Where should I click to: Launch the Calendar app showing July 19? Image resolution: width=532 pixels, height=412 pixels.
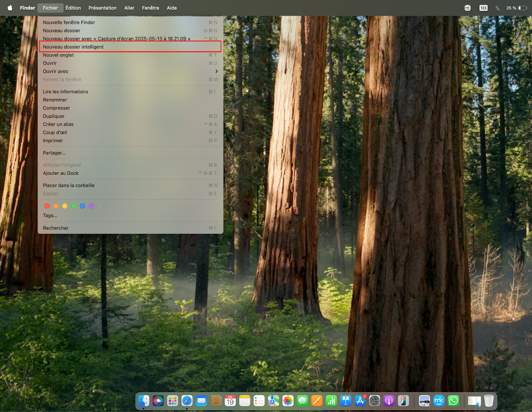point(230,401)
